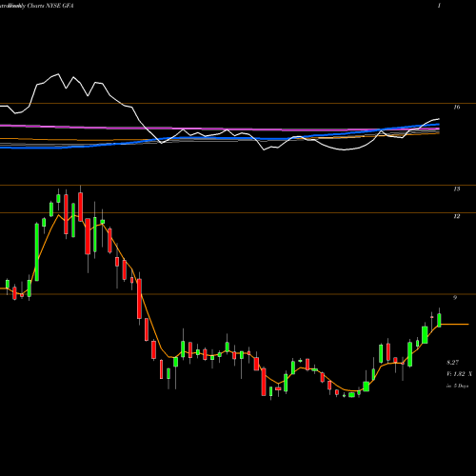Select the "9" price axis label
Viewport: 476px width, 476px height.
click(455, 298)
